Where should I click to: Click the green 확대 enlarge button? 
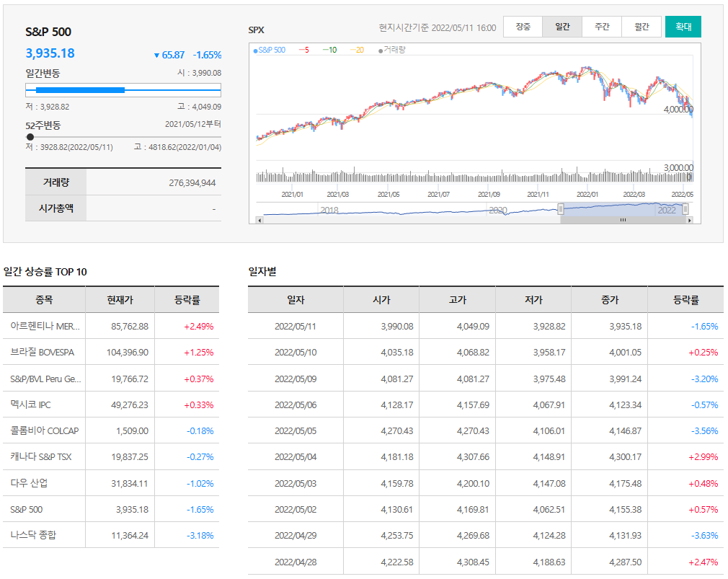pos(683,27)
